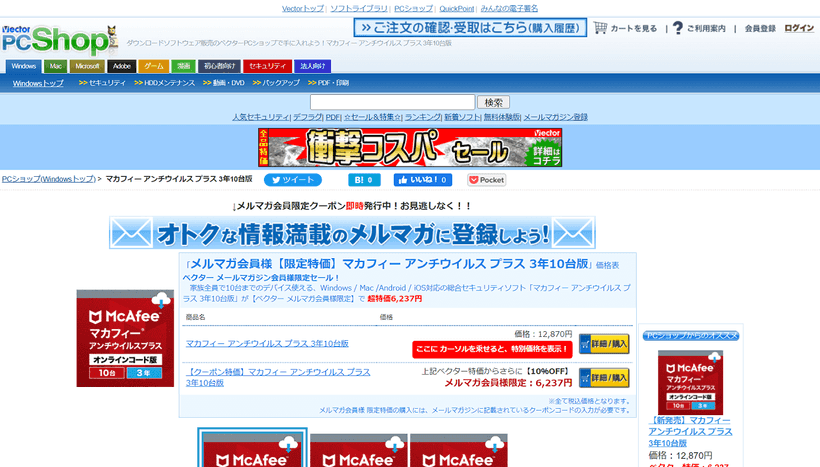The width and height of the screenshot is (820, 467).
Task: Open the 衝撃コスパ セール banner
Action: click(x=410, y=147)
